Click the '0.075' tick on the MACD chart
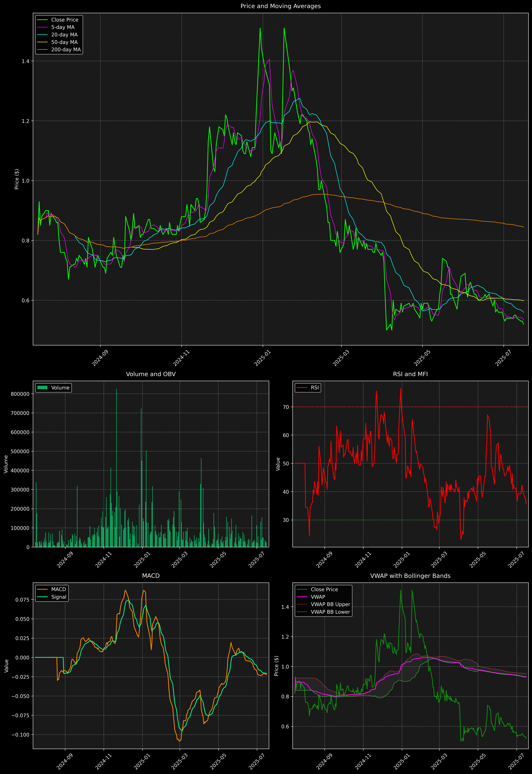 [23, 600]
